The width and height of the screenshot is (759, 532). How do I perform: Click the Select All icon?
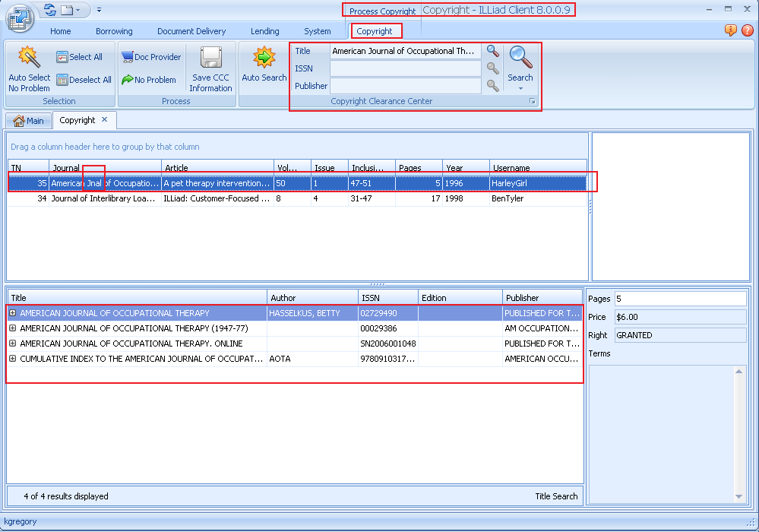coord(62,57)
